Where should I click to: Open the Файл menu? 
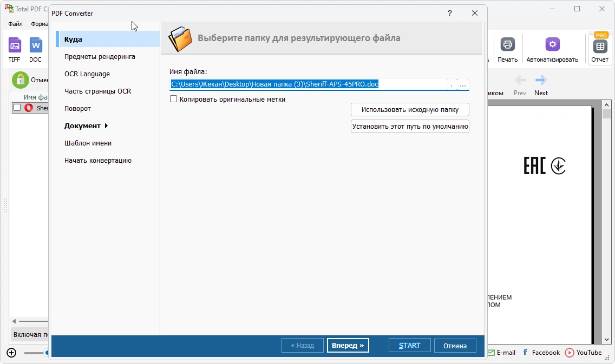15,24
